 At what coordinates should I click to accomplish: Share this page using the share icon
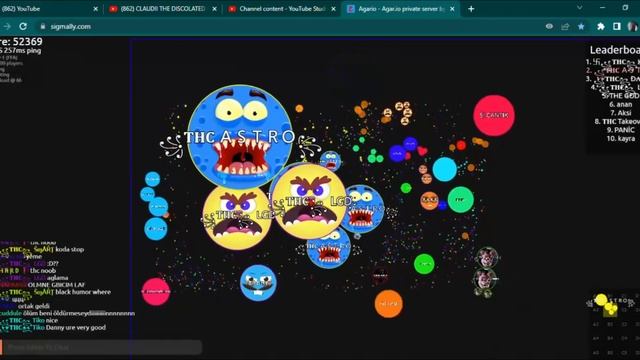point(565,27)
